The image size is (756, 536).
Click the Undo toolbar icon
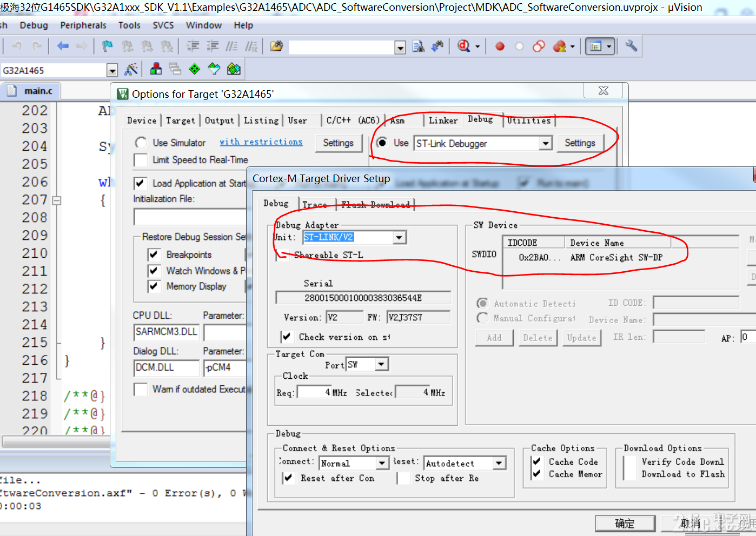pos(17,46)
